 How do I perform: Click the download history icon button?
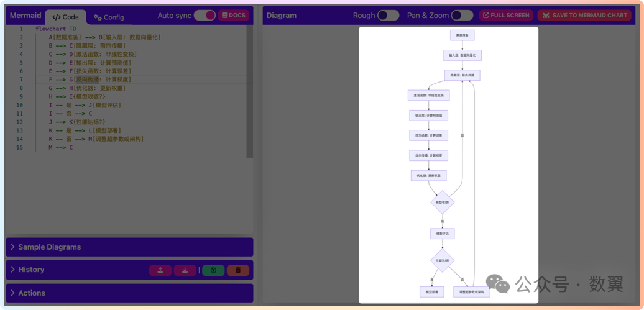185,270
